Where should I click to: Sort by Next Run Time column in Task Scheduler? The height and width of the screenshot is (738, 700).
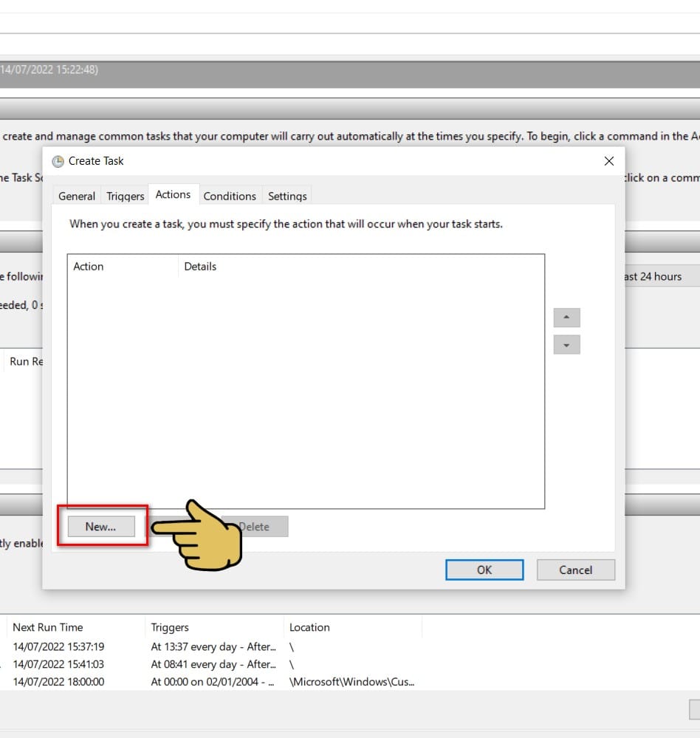click(75, 627)
